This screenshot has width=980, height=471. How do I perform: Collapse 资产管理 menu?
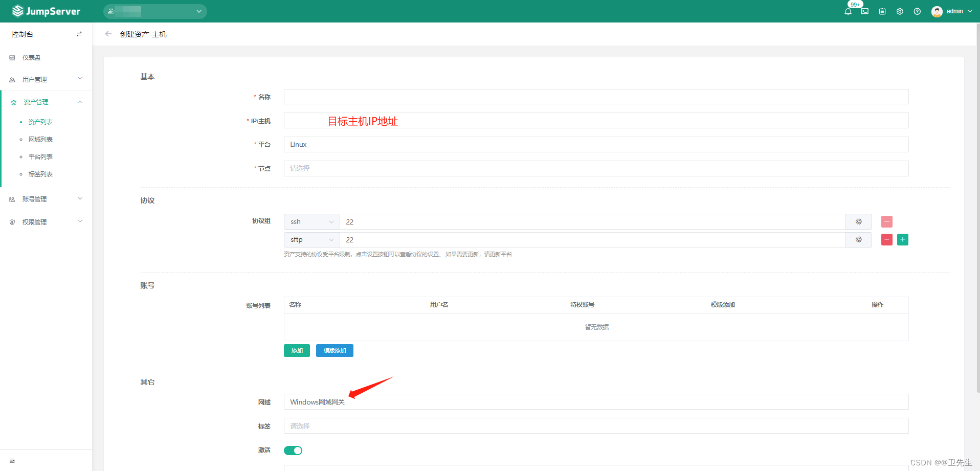[46, 102]
